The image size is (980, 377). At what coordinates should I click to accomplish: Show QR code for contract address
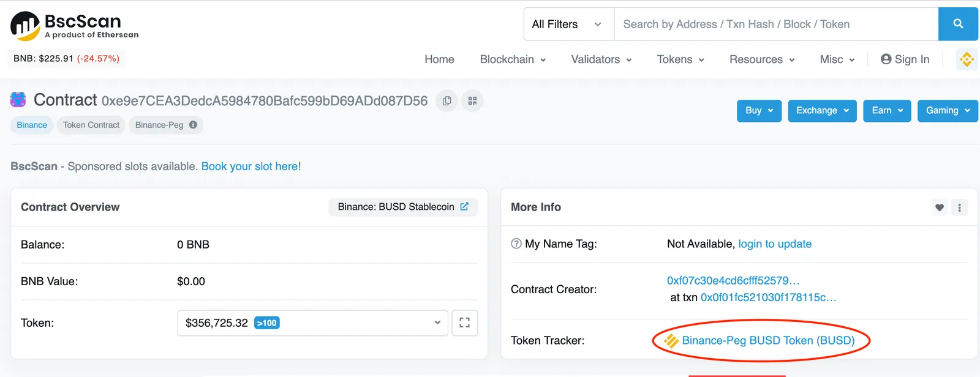coord(472,101)
